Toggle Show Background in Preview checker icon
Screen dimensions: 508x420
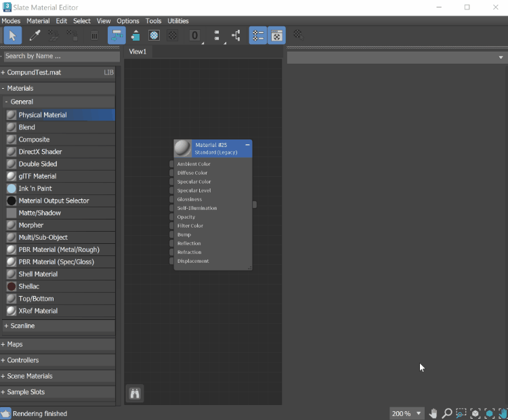[x=172, y=35]
